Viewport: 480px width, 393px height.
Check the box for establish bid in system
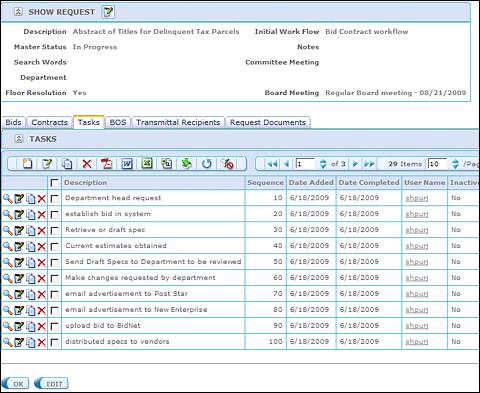click(x=55, y=215)
